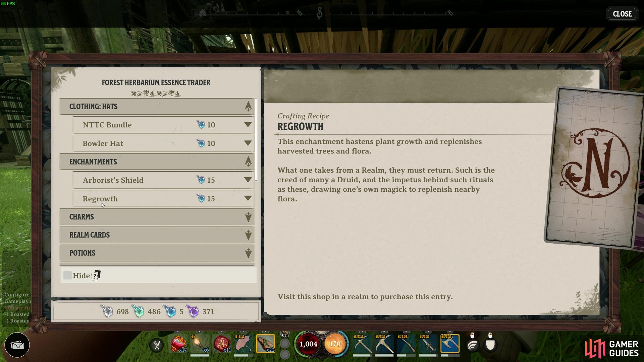Expand the Realm Cards category section
The width and height of the screenshot is (644, 362).
(x=157, y=234)
